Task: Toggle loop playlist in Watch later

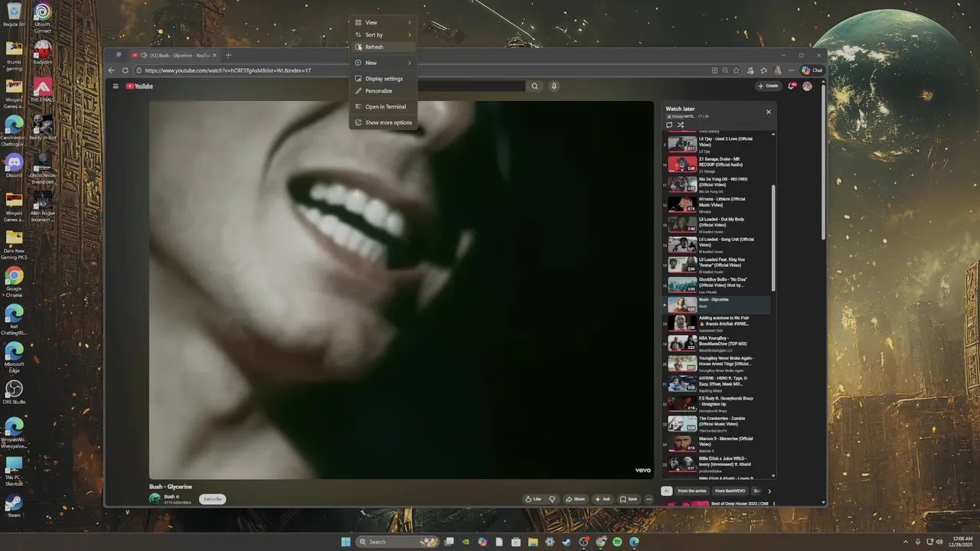Action: click(x=669, y=125)
